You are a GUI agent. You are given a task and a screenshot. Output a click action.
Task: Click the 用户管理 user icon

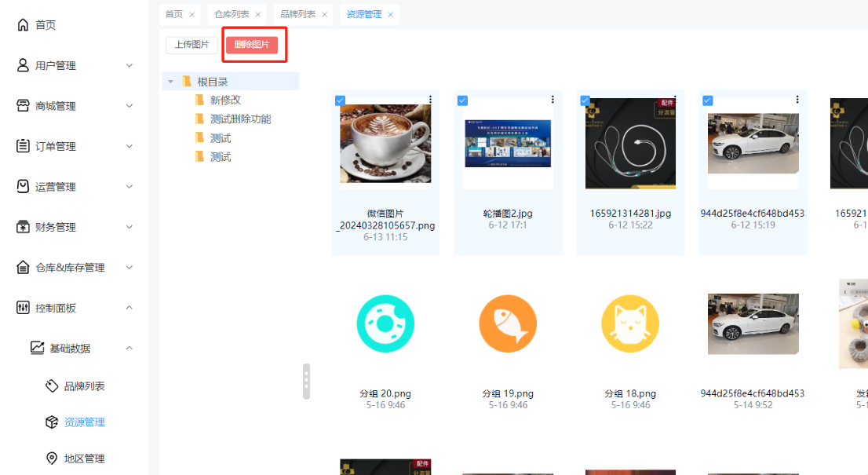click(x=23, y=65)
